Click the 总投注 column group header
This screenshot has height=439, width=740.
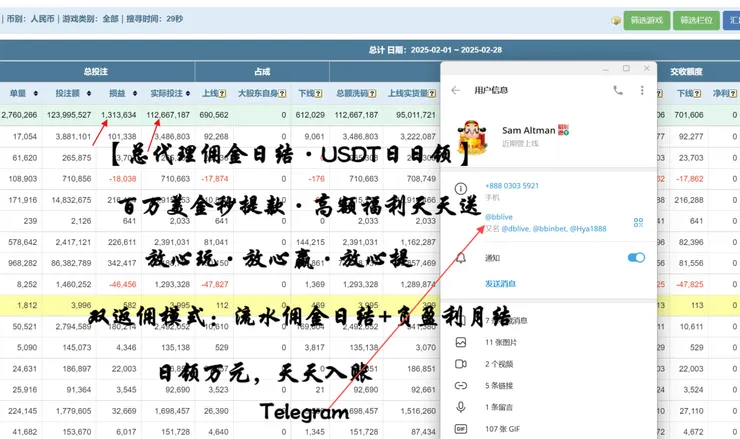(96, 72)
